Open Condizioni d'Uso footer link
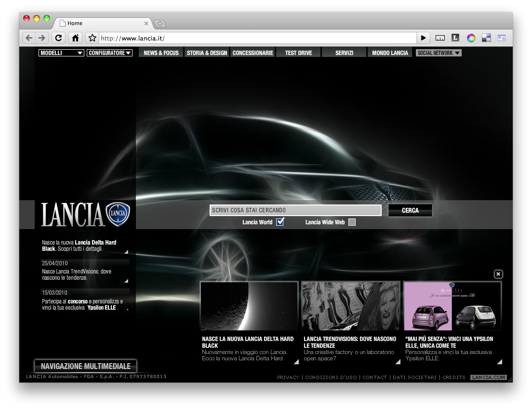Viewport: 532px width, 409px height. point(331,377)
